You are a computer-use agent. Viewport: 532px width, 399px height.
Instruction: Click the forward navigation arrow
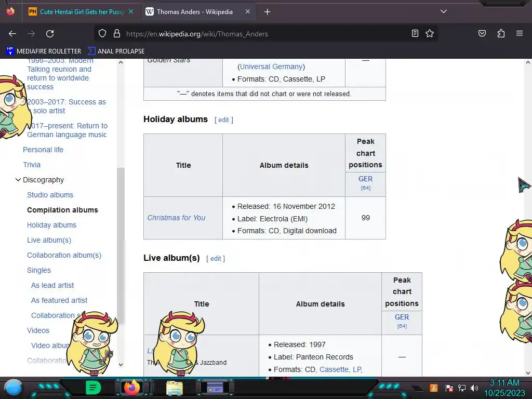pos(31,34)
